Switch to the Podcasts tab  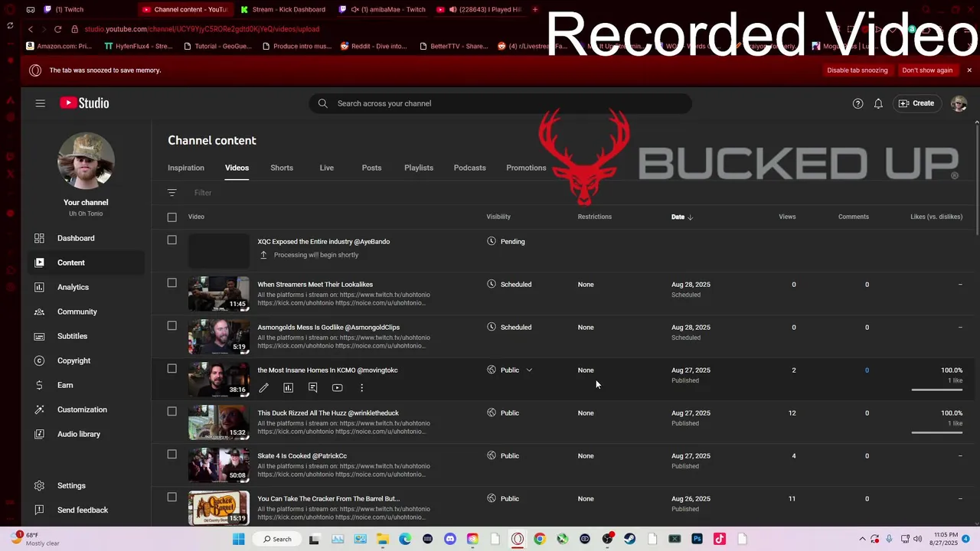[469, 168]
